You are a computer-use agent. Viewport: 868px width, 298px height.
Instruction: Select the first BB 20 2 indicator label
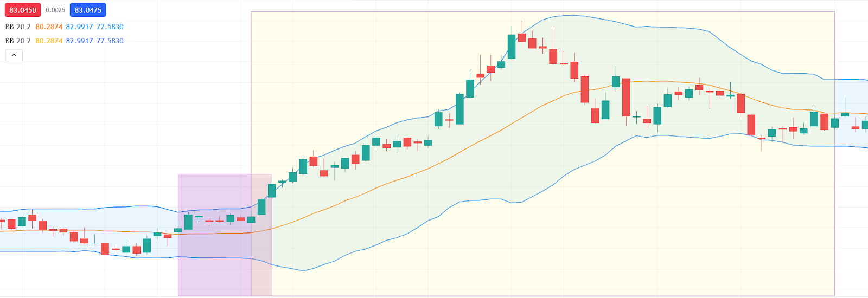[x=18, y=27]
